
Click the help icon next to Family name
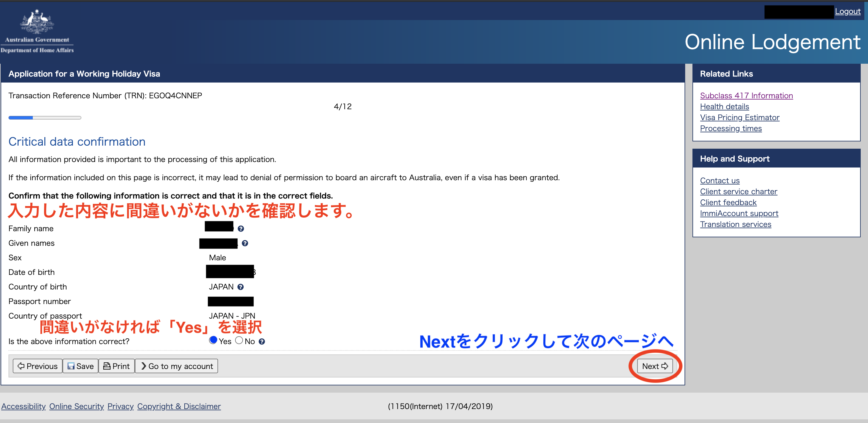(x=241, y=229)
